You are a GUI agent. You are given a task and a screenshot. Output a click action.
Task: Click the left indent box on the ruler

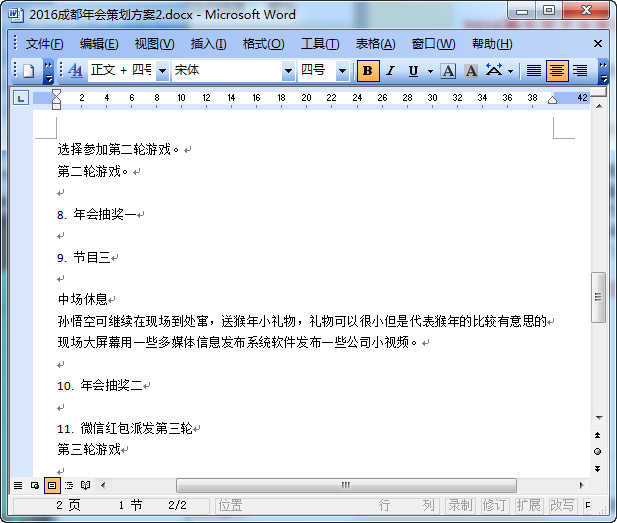click(56, 107)
